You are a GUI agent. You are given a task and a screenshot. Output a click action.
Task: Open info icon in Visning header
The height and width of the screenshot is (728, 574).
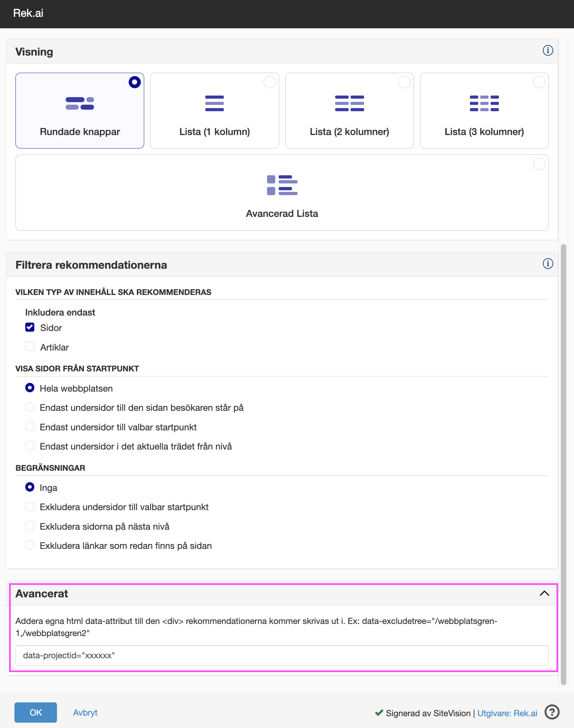[548, 51]
